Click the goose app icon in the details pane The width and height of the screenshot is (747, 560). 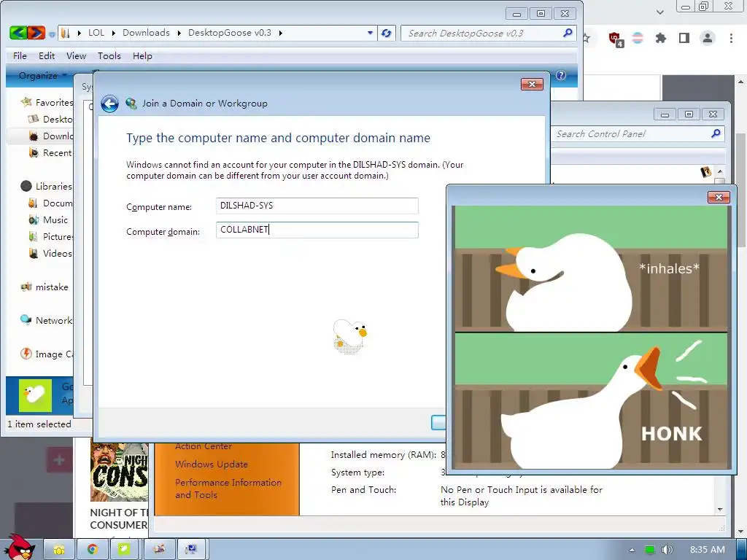35,395
